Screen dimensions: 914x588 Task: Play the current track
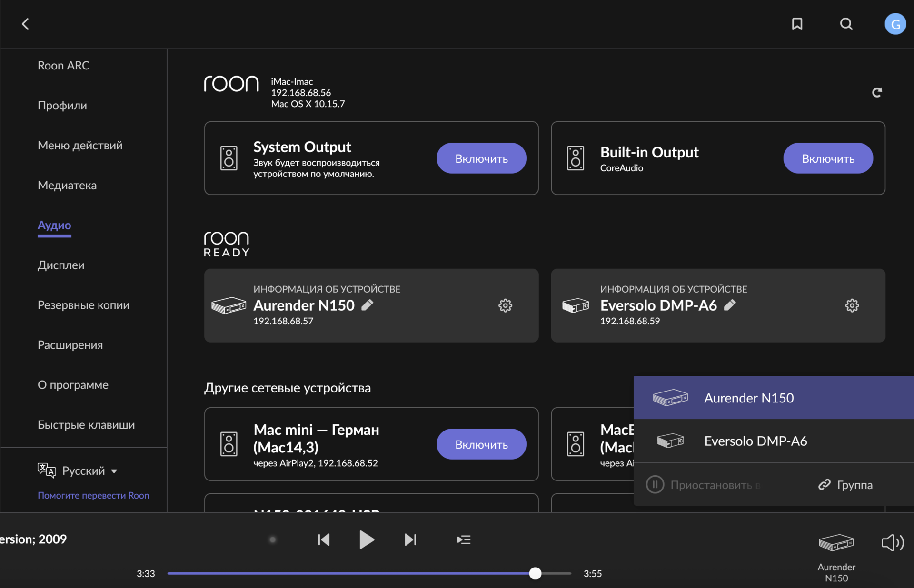click(367, 539)
